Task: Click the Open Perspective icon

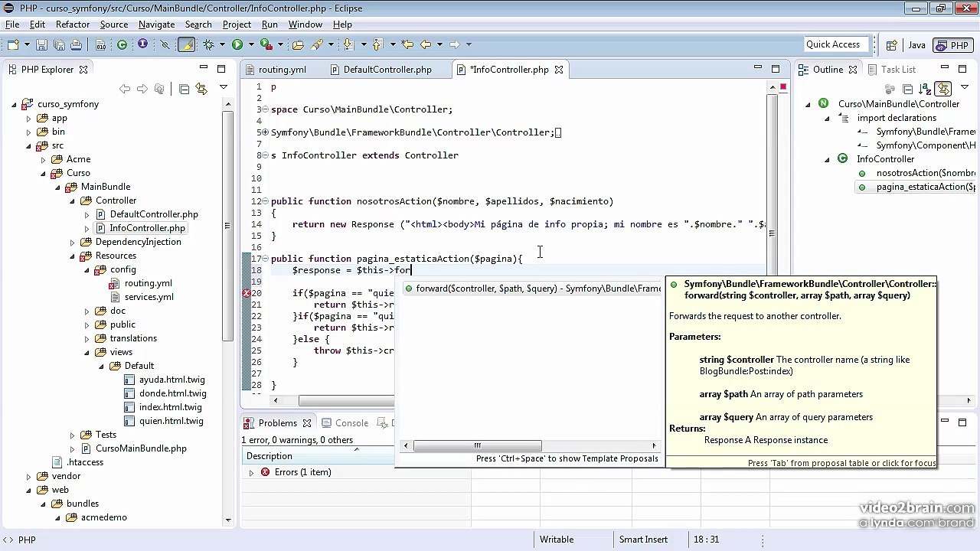Action: tap(892, 45)
